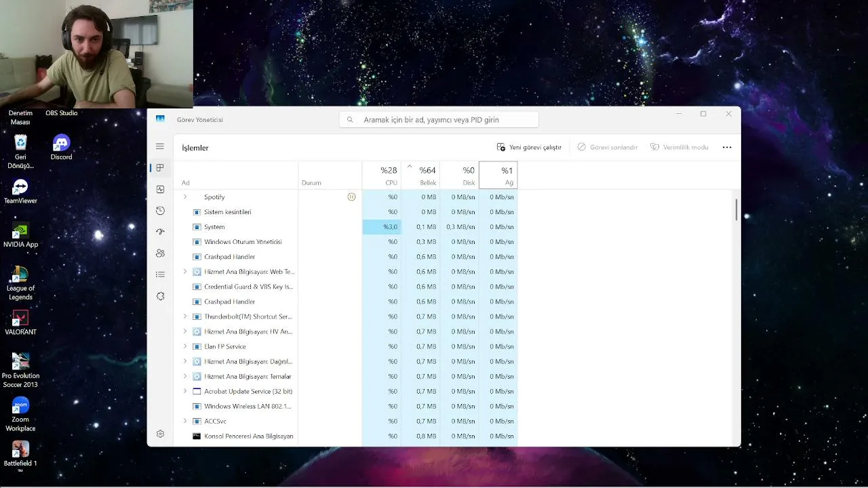Image resolution: width=868 pixels, height=488 pixels.
Task: Select the League of Legends desktop shortcut
Action: coord(20,283)
